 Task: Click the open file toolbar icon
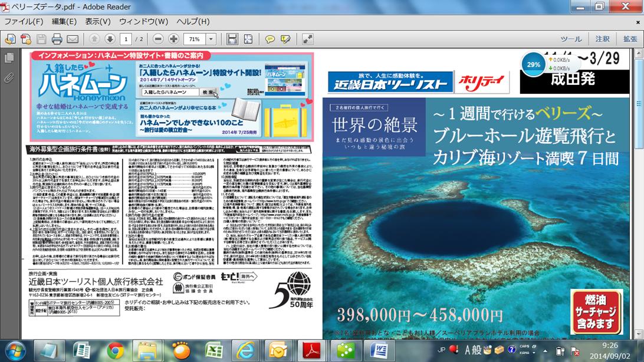tap(10, 39)
